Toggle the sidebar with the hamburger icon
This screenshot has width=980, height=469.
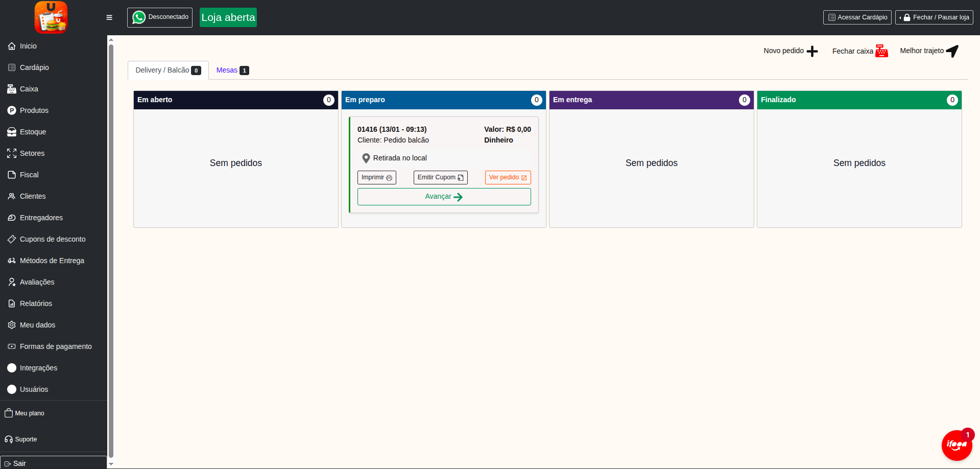109,17
